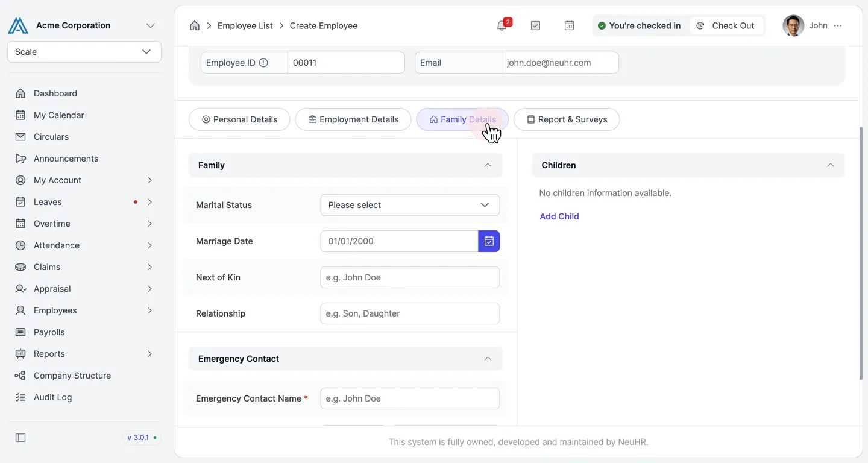Focus the Email input field
The image size is (868, 463).
[560, 63]
